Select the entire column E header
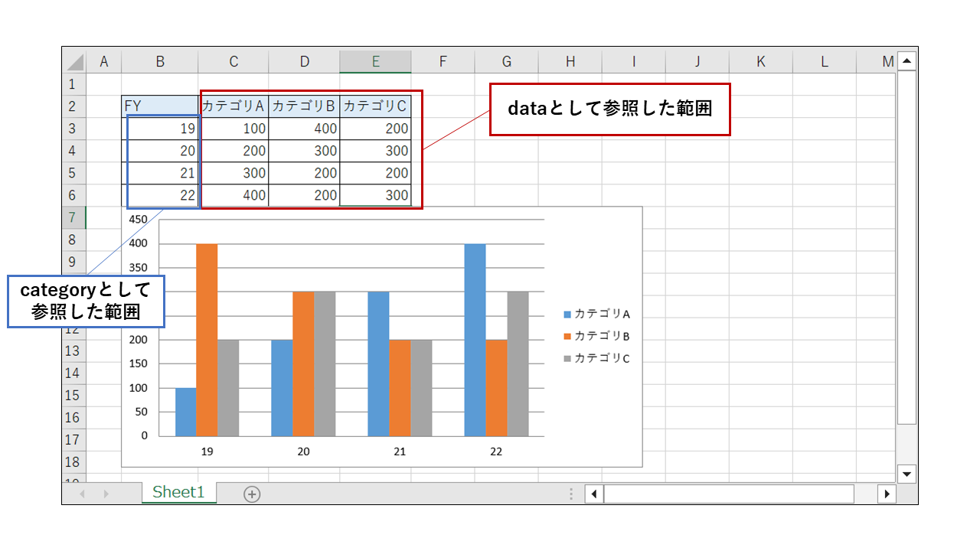The width and height of the screenshot is (980, 551). (x=375, y=60)
